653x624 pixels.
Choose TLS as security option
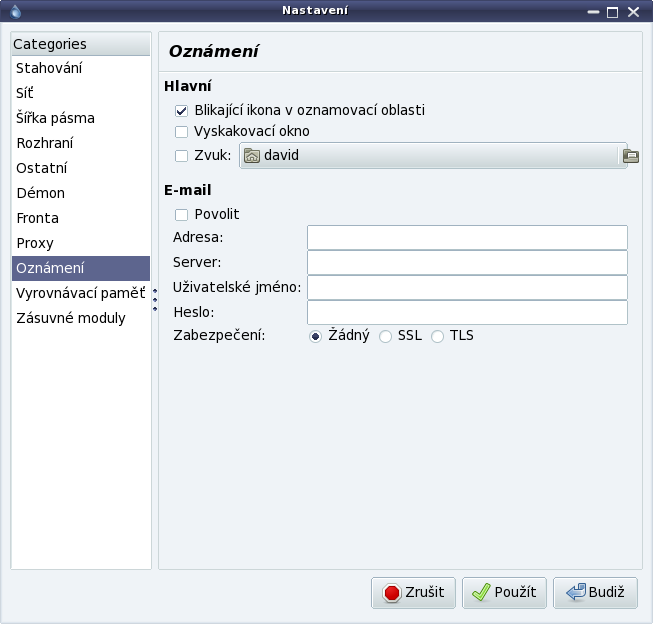(437, 336)
